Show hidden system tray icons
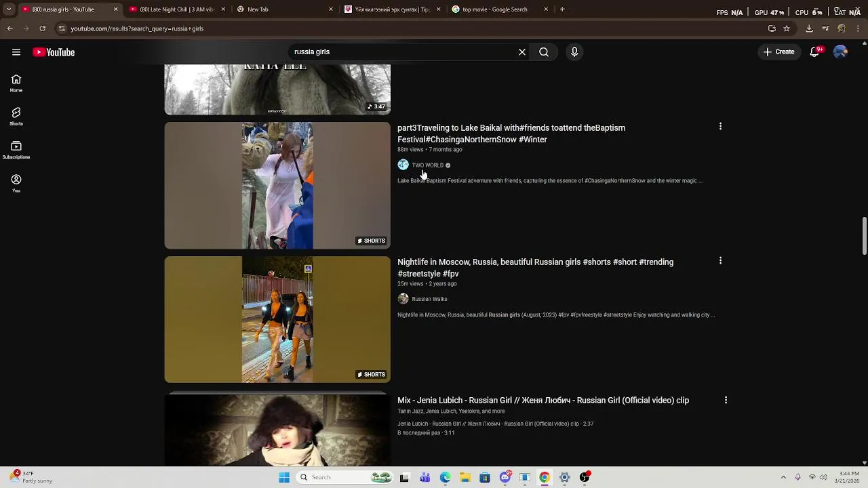The width and height of the screenshot is (868, 488). (783, 477)
